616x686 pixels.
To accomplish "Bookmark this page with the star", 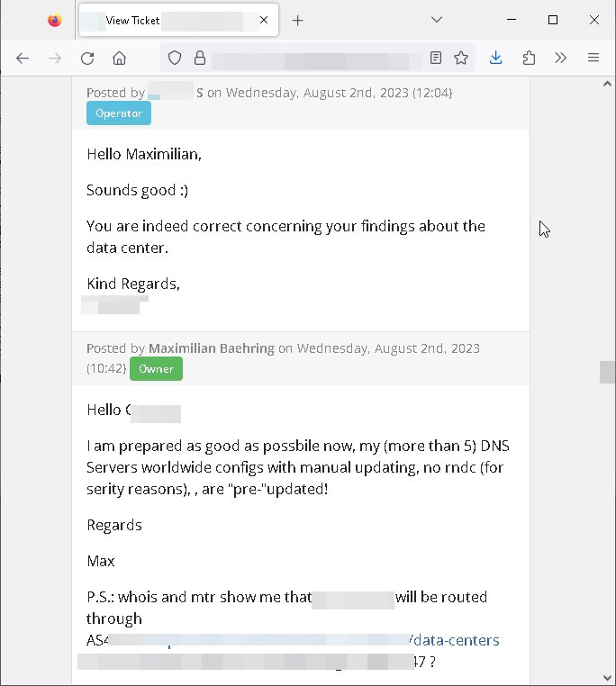I will [x=461, y=58].
